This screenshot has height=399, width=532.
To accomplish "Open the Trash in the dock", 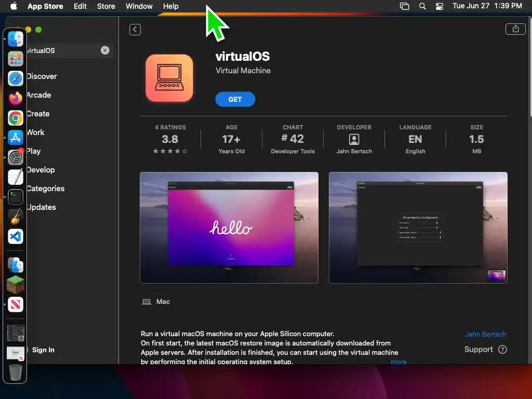I will click(x=15, y=372).
